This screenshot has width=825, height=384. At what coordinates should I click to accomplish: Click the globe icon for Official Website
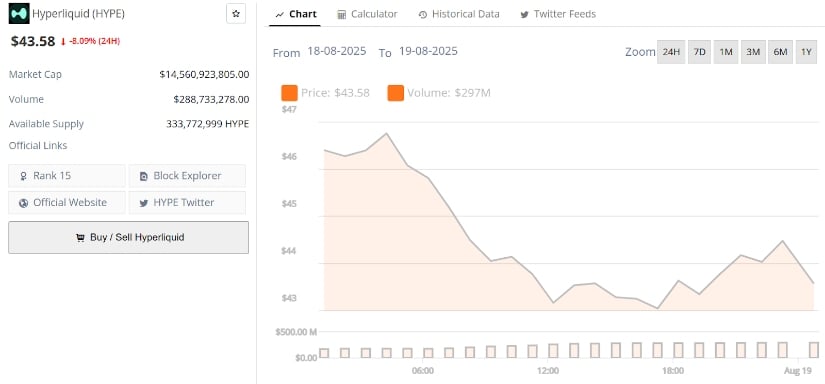pyautogui.click(x=23, y=203)
